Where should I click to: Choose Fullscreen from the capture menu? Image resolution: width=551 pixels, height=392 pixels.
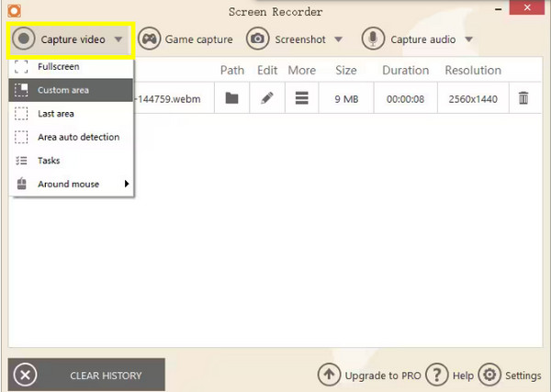tap(71, 67)
